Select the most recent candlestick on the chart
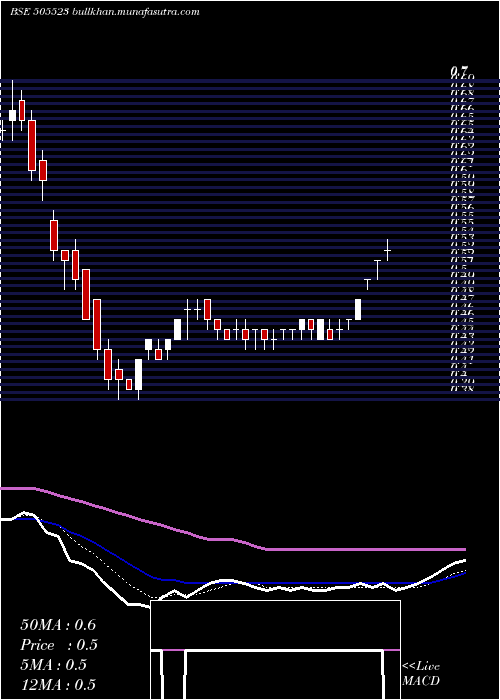This screenshot has height=700, width=500. pos(388,250)
